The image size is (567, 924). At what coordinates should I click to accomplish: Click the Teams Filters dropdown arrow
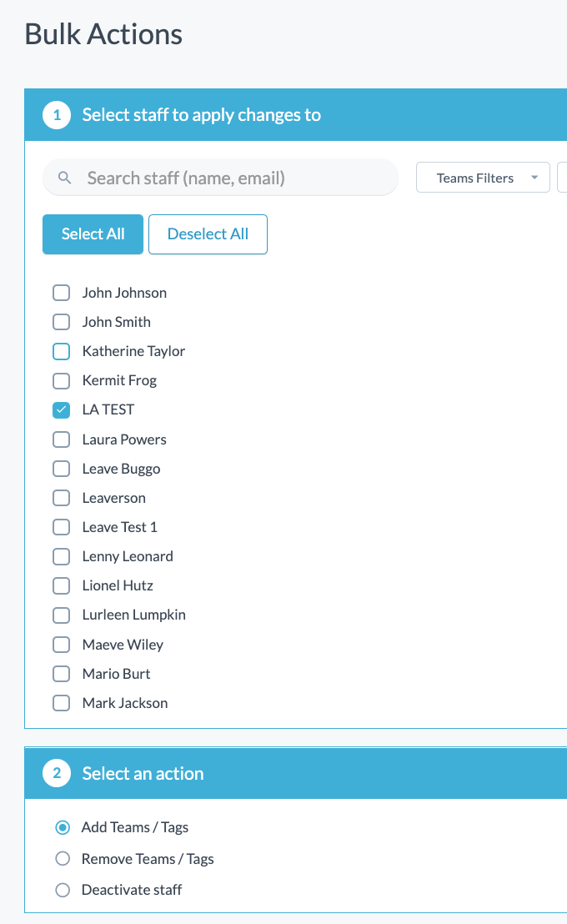(x=534, y=178)
